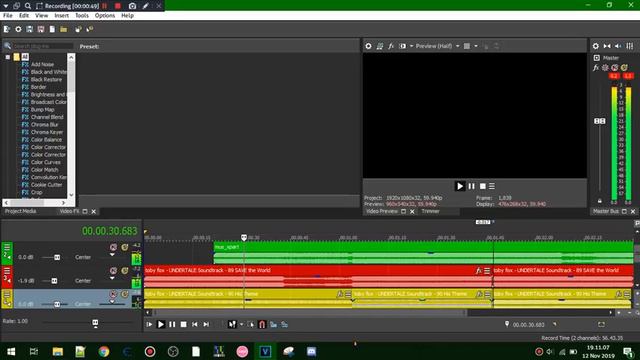
Task: Toggle Mute on green track 2
Action: click(x=113, y=247)
